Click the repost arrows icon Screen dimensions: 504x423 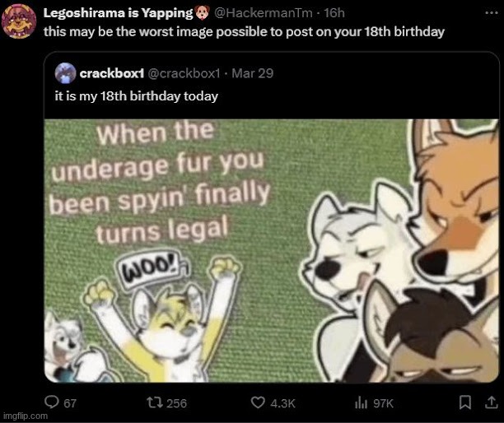click(153, 402)
